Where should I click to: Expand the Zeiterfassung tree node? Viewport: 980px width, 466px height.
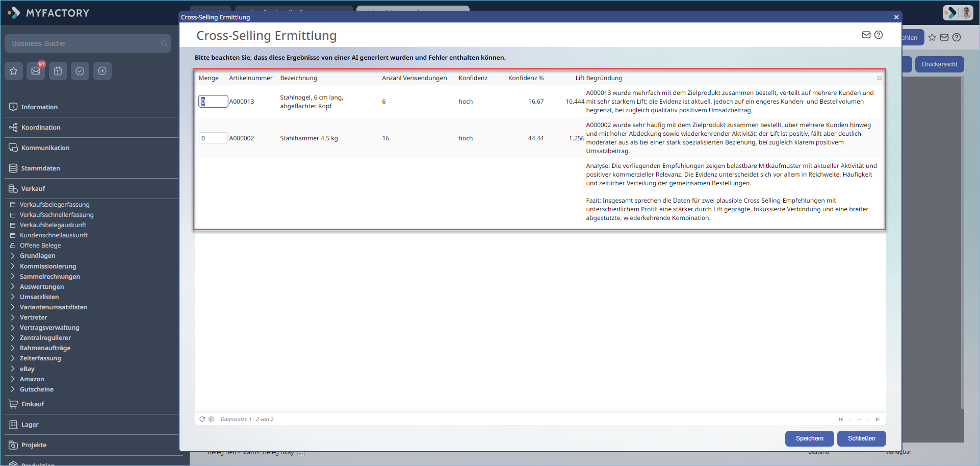coord(13,358)
